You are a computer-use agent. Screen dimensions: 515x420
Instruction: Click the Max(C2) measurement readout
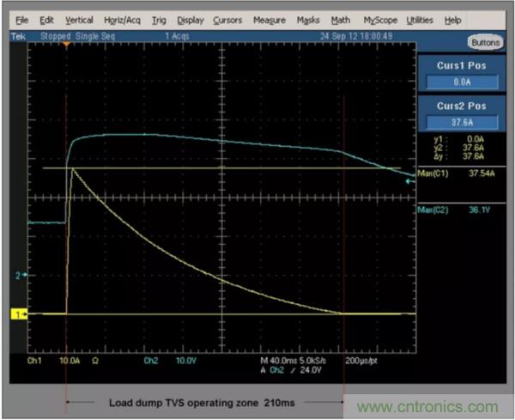click(463, 210)
